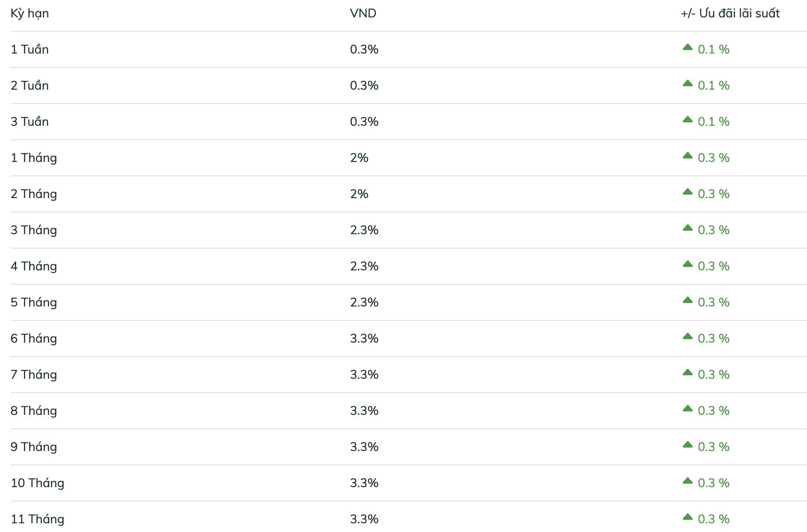The width and height of the screenshot is (807, 532).
Task: Click the 0.3 % bonus value for 8 Tháng
Action: point(713,411)
